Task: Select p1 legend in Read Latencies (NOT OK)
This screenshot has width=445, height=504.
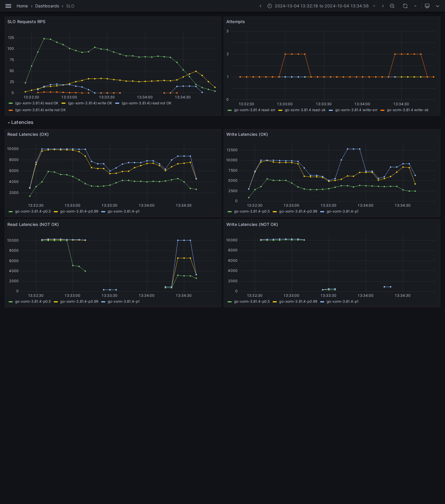Action: [123, 302]
